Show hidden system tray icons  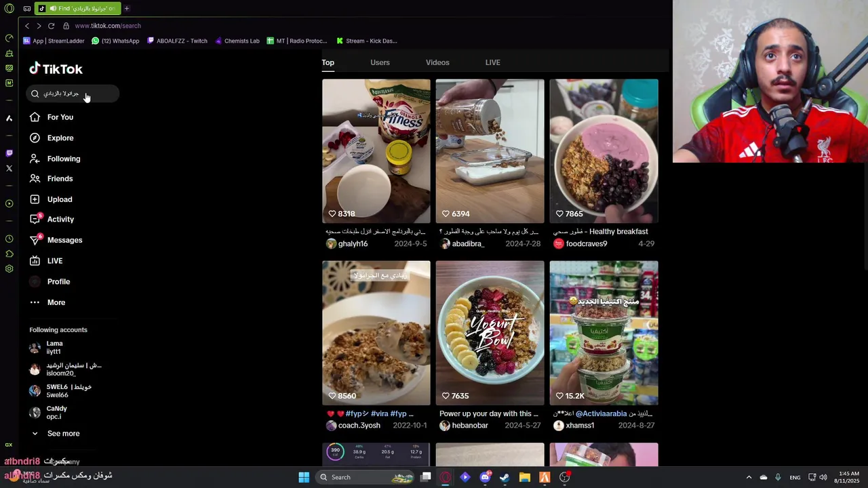[x=749, y=477]
